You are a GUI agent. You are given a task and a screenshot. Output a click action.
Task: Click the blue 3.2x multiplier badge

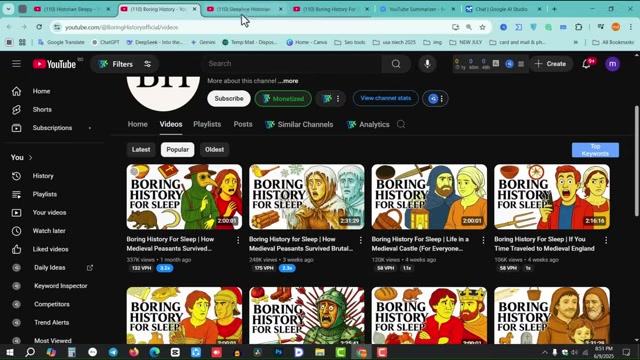coord(165,268)
